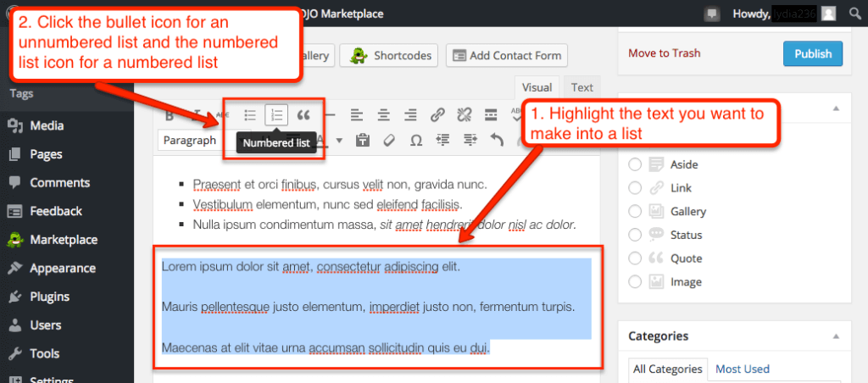Image resolution: width=868 pixels, height=383 pixels.
Task: Switch to the Visual editor tab
Action: click(537, 87)
